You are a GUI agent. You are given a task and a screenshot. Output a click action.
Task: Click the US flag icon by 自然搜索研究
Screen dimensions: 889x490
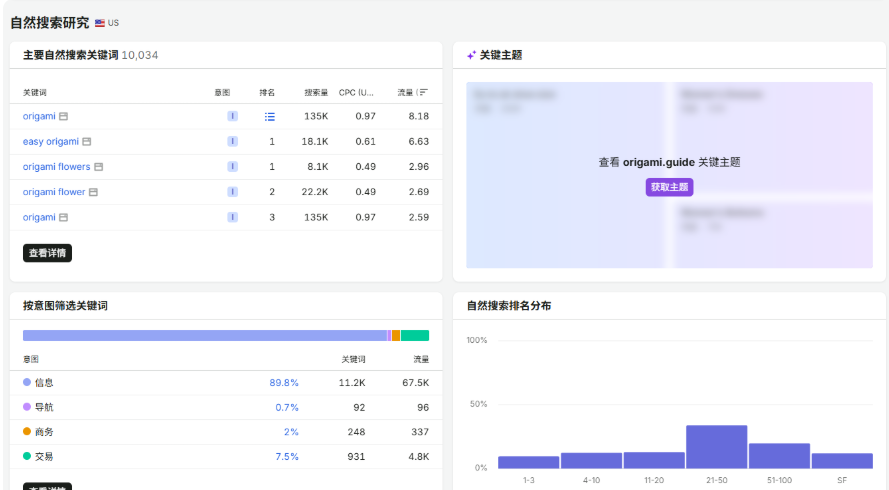coord(100,23)
